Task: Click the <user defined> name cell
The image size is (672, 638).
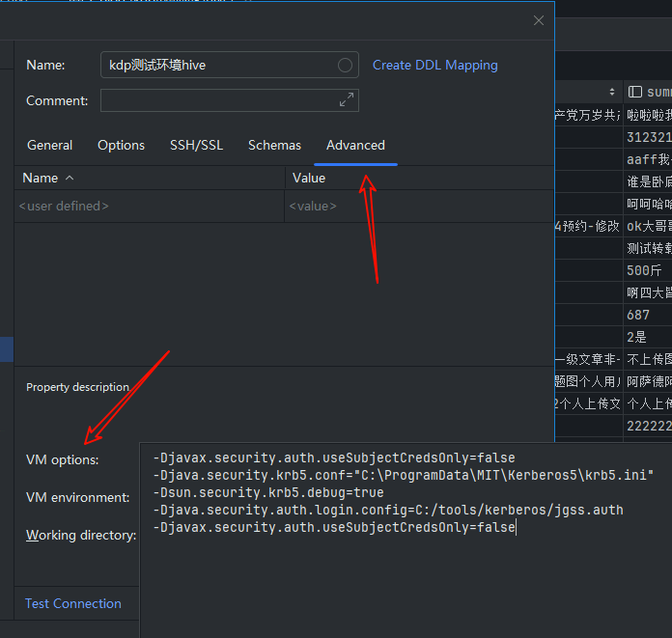Action: tap(150, 207)
